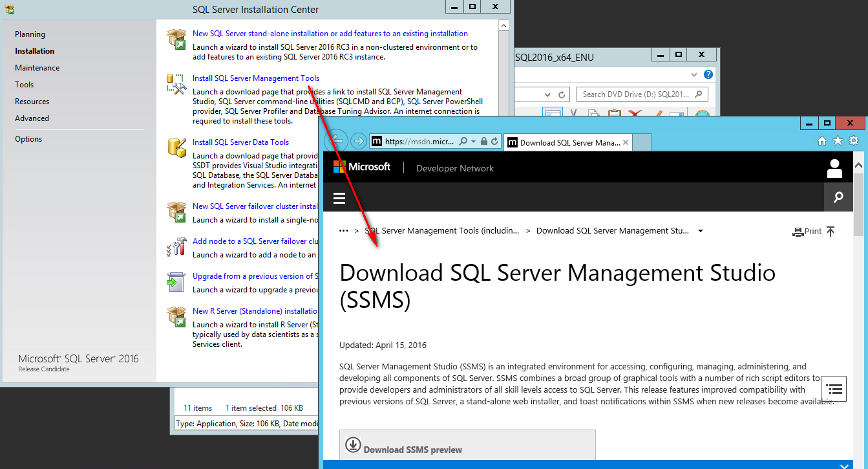Open the address bar dropdown arrow in browser
The width and height of the screenshot is (868, 469).
click(474, 141)
